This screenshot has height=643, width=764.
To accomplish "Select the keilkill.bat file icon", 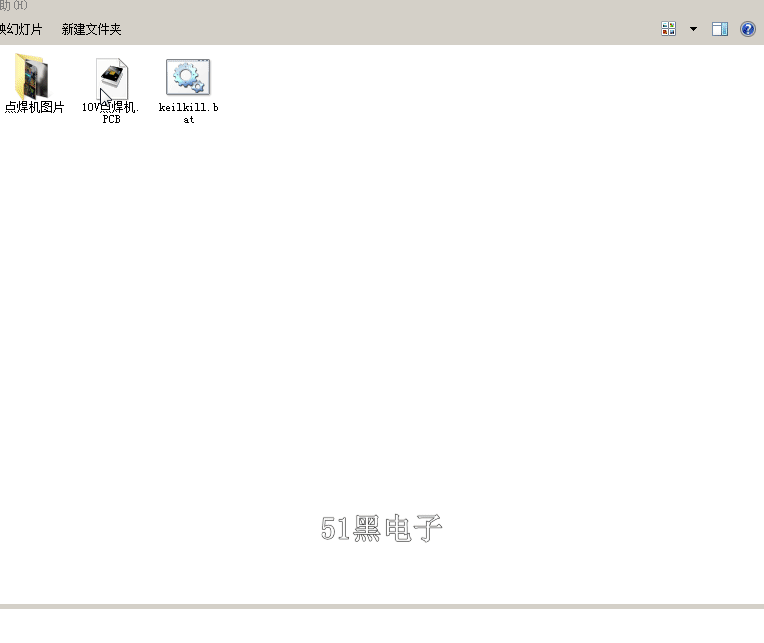I will tap(188, 77).
